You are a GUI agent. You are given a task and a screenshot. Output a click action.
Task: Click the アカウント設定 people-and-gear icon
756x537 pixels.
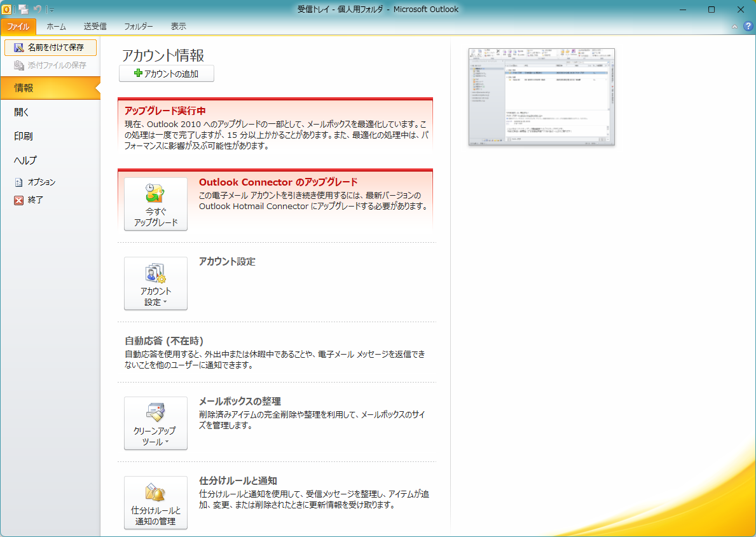pyautogui.click(x=155, y=273)
